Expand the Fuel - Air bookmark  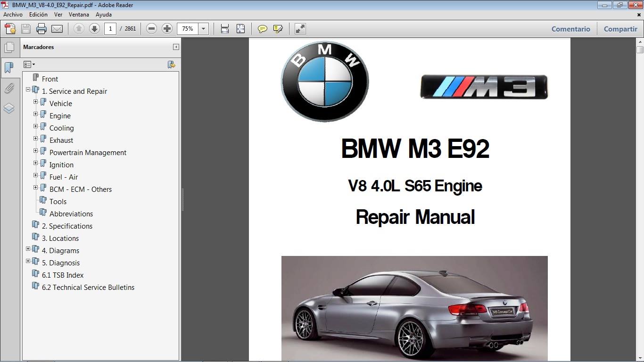[x=36, y=175]
